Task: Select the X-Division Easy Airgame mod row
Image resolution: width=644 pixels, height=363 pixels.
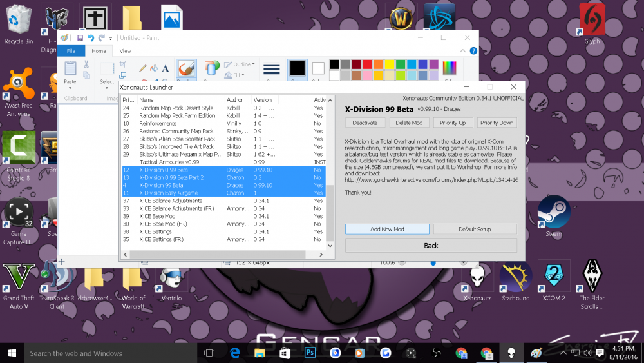Action: (224, 193)
